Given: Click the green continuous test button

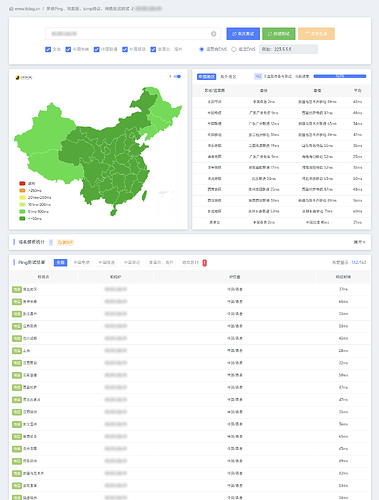Looking at the screenshot, I should point(279,34).
